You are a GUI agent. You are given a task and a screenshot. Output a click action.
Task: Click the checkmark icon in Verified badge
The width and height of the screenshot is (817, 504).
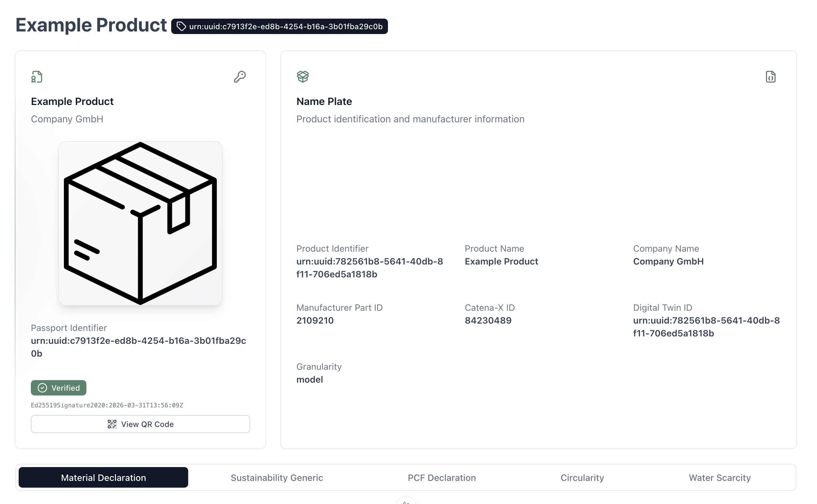[42, 388]
